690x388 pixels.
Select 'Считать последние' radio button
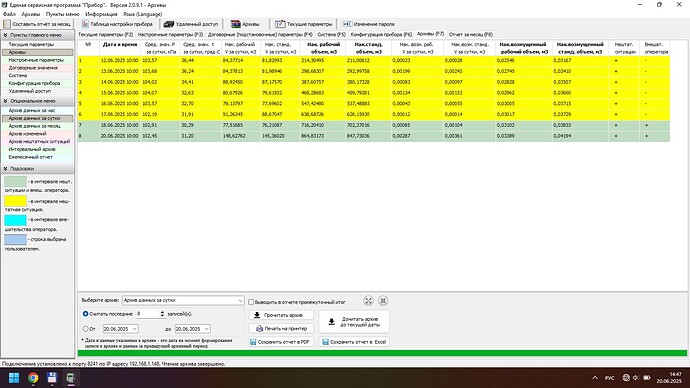pyautogui.click(x=85, y=314)
